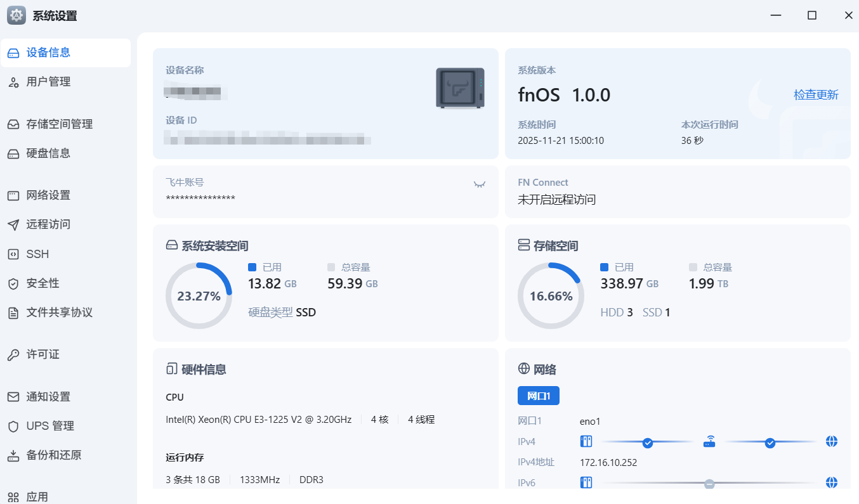Click the 远程访问 paper-plane icon
This screenshot has height=504, width=859.
(x=13, y=224)
